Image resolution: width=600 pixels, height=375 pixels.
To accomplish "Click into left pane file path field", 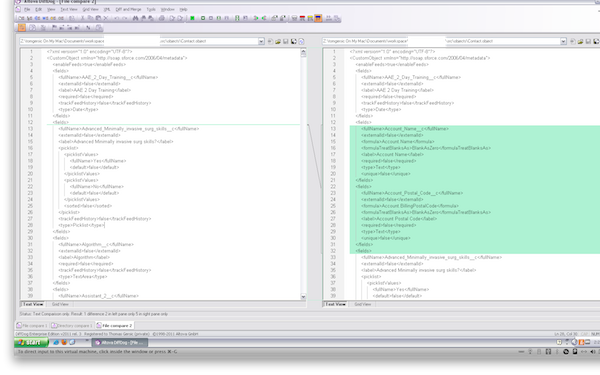I will tap(139, 41).
